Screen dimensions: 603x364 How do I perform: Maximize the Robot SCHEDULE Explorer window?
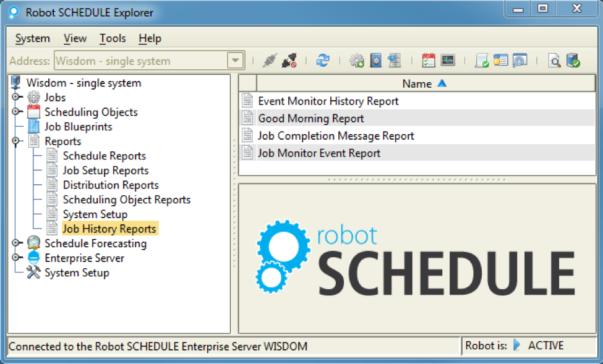(x=542, y=9)
